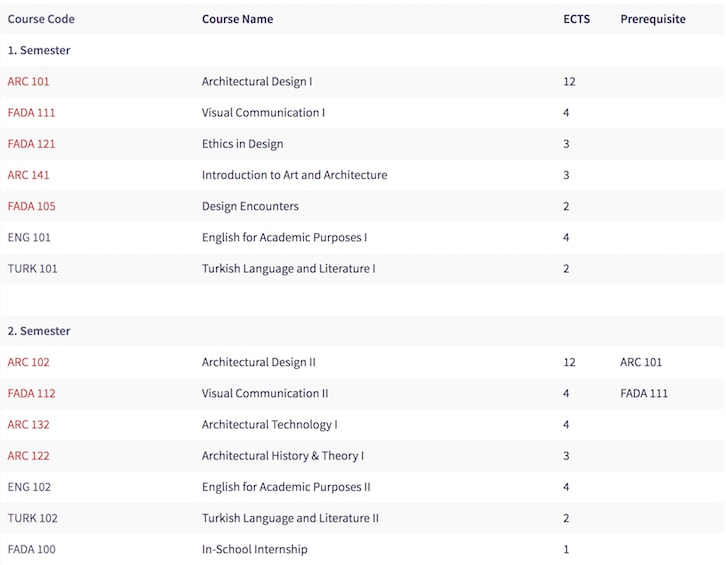Select the FADA 105 course link
The width and height of the screenshot is (726, 565).
[x=31, y=206]
